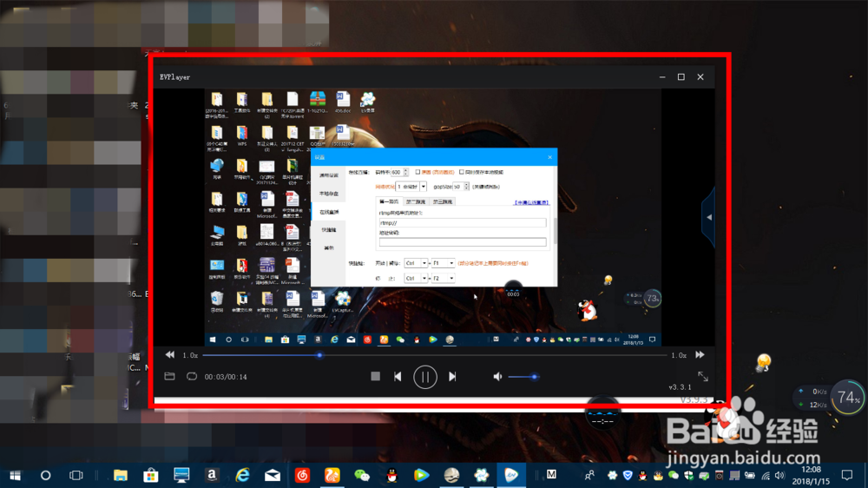Click the lightbulb desktop widget
This screenshot has width=868, height=488.
763,363
